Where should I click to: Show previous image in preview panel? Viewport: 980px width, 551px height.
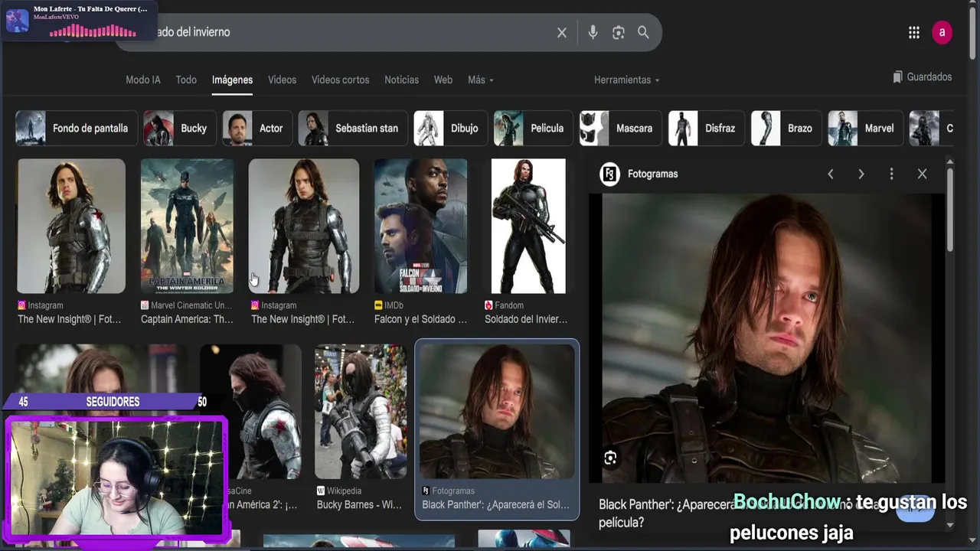coord(830,174)
